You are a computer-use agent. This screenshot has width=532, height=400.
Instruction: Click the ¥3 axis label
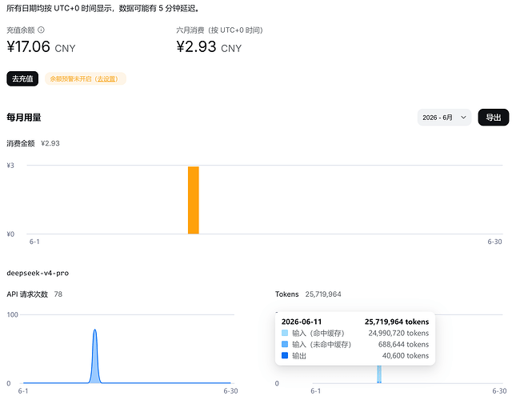(x=10, y=166)
